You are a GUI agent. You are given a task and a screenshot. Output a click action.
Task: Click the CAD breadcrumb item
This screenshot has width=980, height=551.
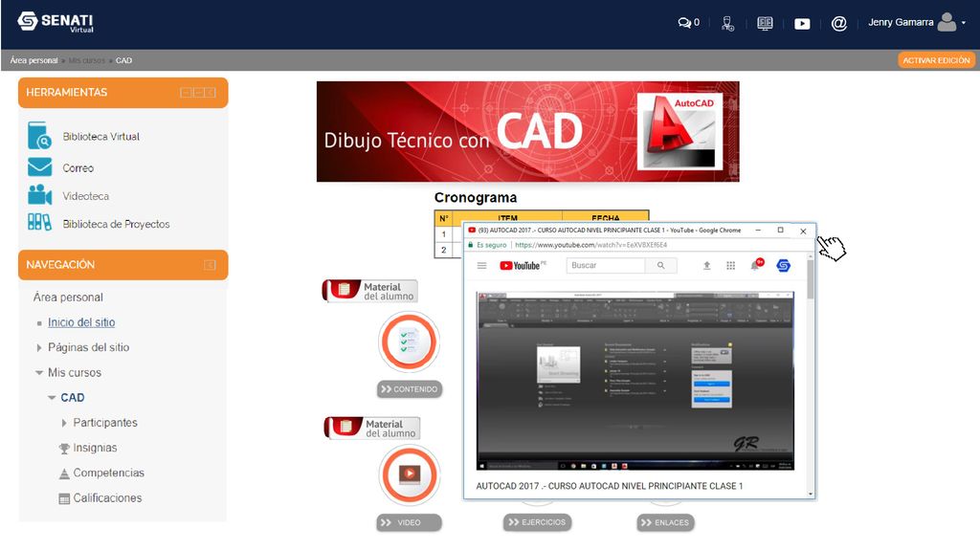coord(123,60)
